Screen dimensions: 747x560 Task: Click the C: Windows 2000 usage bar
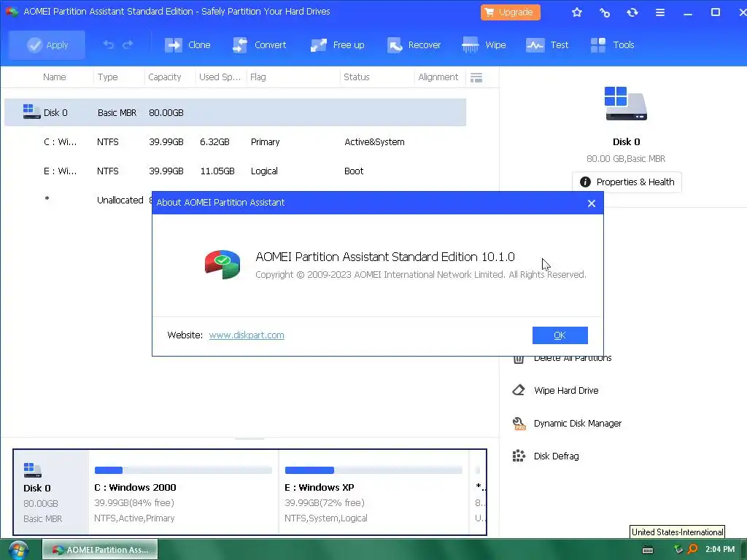pos(183,470)
